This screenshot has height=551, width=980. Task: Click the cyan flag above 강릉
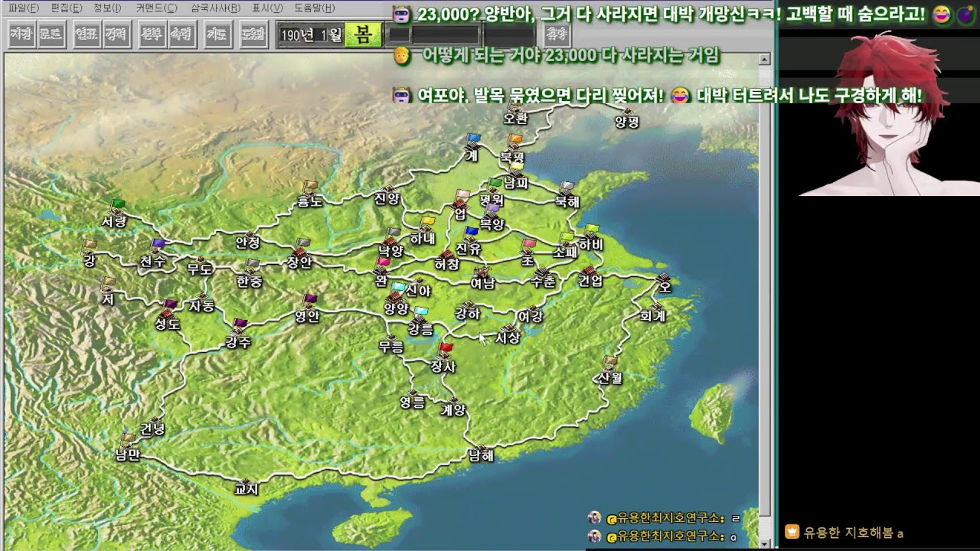coord(420,313)
